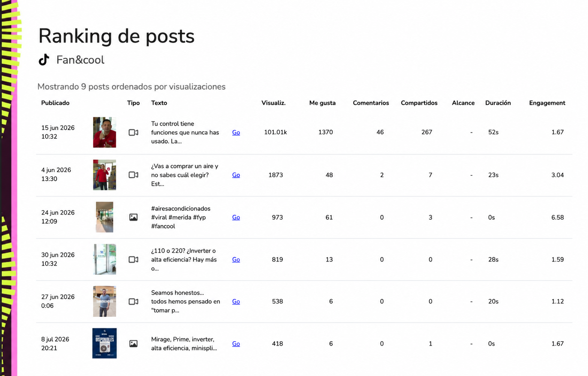
Task: Click the Compartidos column header
Action: coord(419,103)
